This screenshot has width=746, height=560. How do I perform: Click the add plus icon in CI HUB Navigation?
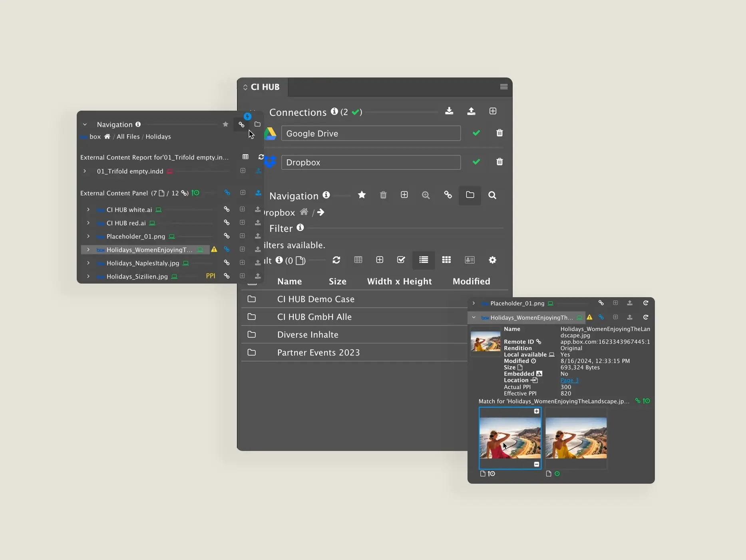tap(404, 195)
